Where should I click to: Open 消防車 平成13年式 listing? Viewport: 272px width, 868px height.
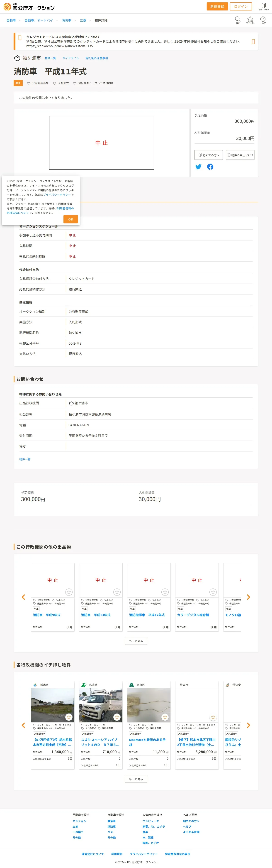96,615
